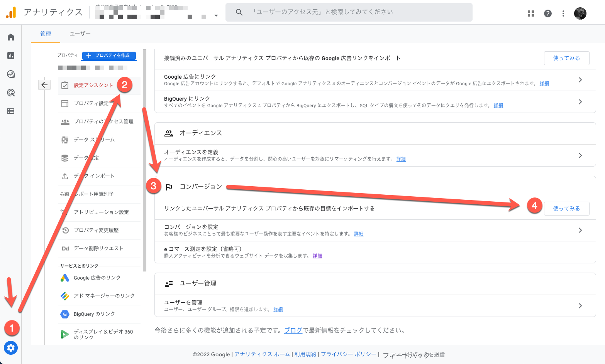Image resolution: width=605 pixels, height=364 pixels.
Task: Expand the オーディエンスを定義 row chevron
Action: coord(580,155)
